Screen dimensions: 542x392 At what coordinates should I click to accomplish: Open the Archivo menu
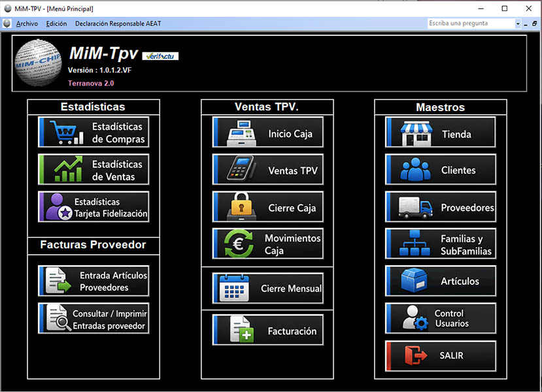pos(27,24)
